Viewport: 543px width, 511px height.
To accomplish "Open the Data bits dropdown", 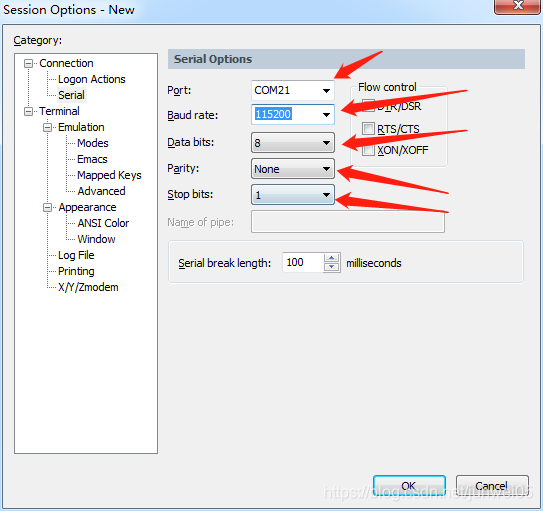I will coord(293,143).
